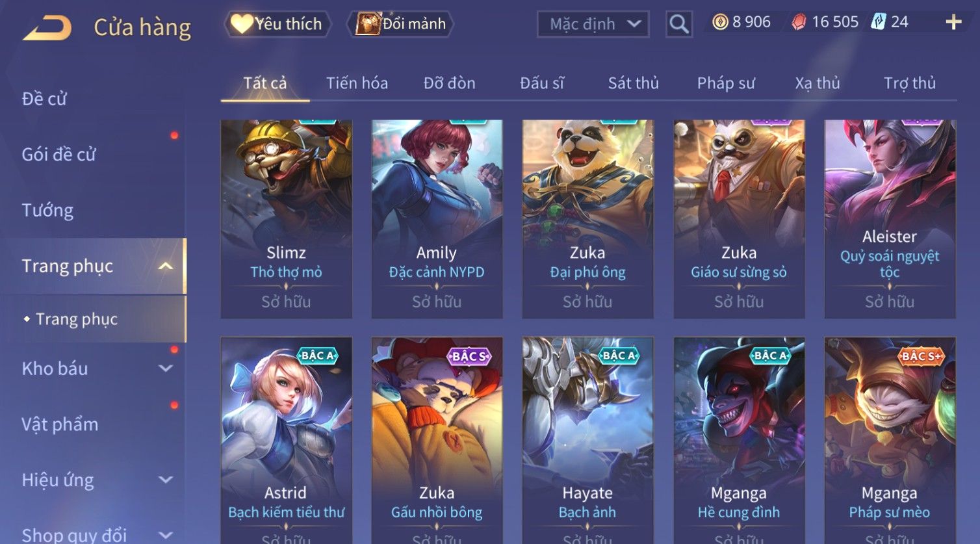Expand the Hiệu ứng sidebar section
Viewport: 980px width, 544px height.
coord(166,480)
